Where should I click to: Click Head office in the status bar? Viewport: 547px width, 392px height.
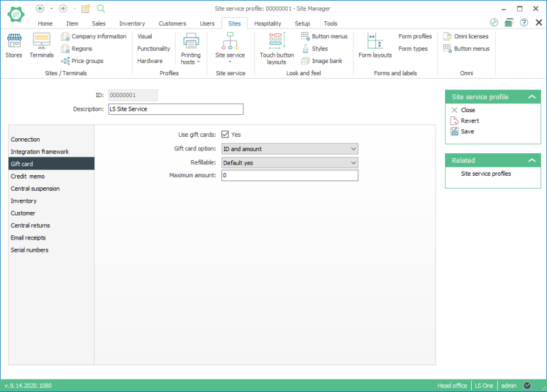pos(452,385)
